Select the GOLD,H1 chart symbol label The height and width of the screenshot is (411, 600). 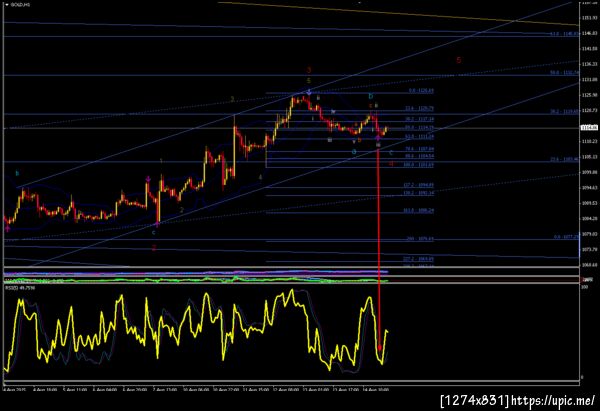click(20, 5)
